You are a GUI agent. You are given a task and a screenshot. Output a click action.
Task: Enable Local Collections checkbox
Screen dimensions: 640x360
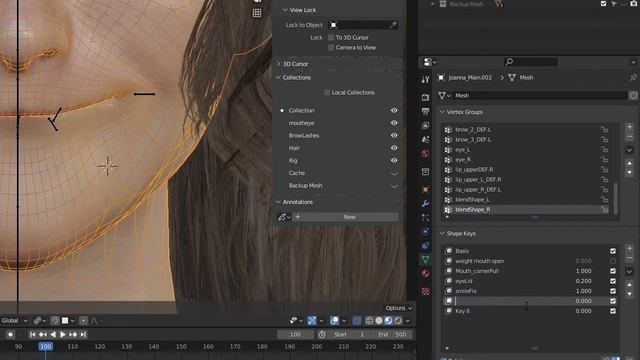327,93
